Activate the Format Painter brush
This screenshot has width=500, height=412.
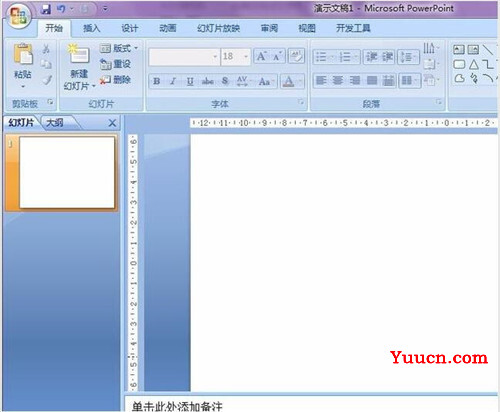[47, 80]
